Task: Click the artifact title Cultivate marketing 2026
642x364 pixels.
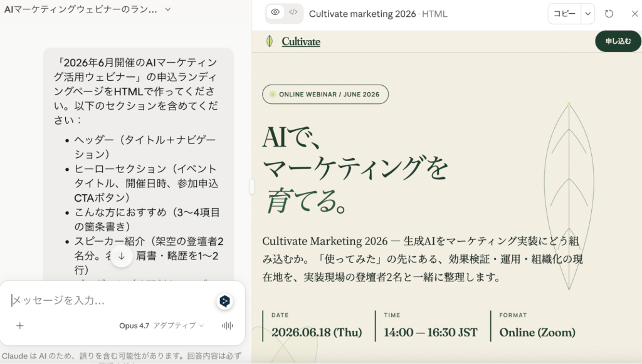Action: pyautogui.click(x=362, y=14)
